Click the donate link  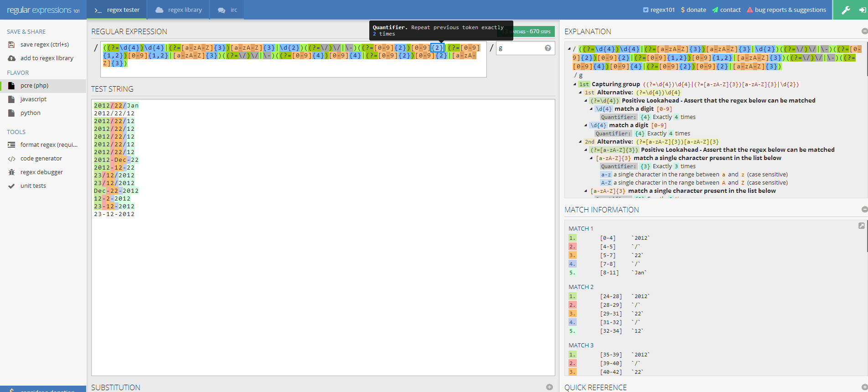(x=693, y=10)
